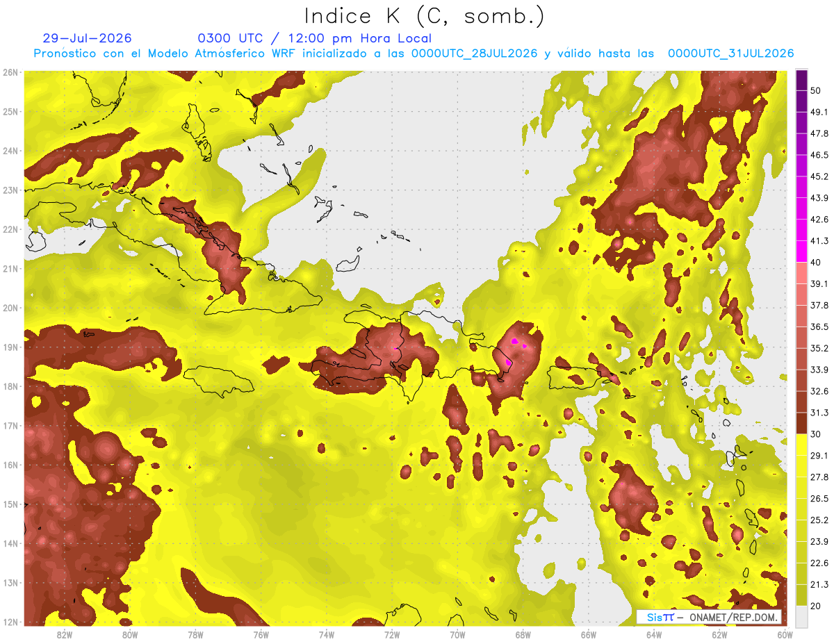
Task: Select the colorbar value 37.8
Action: click(819, 305)
